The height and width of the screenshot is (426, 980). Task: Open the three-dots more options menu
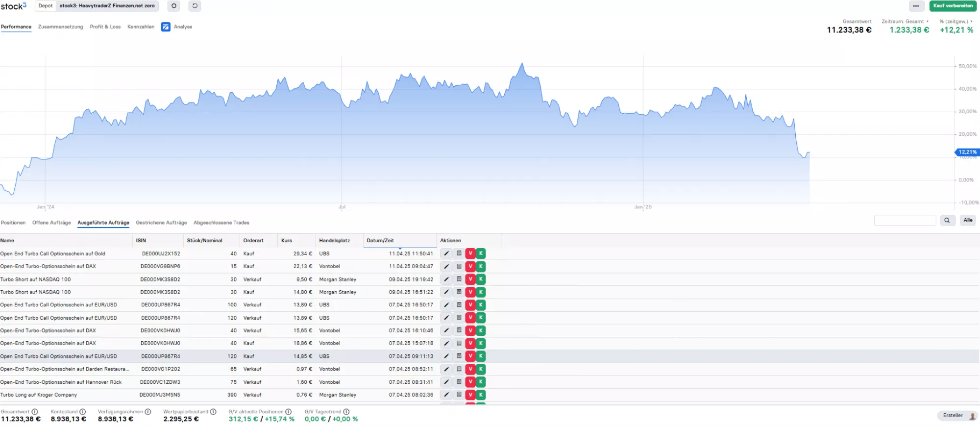pyautogui.click(x=916, y=6)
